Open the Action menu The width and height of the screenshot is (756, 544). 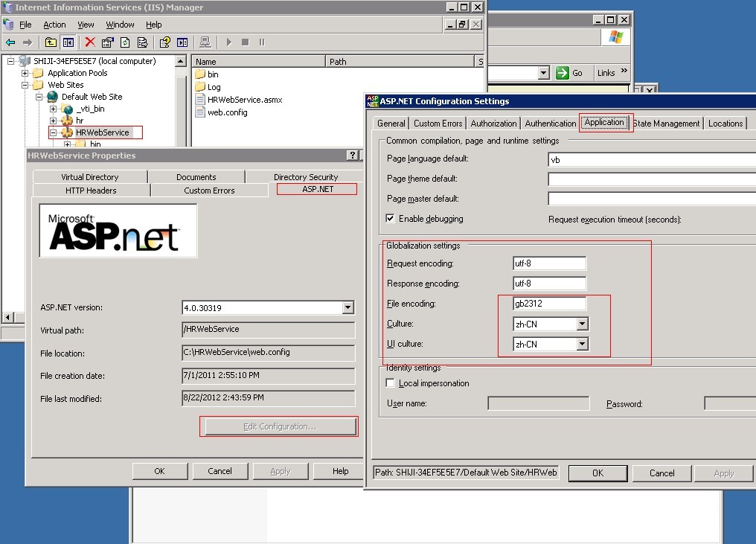(x=54, y=25)
